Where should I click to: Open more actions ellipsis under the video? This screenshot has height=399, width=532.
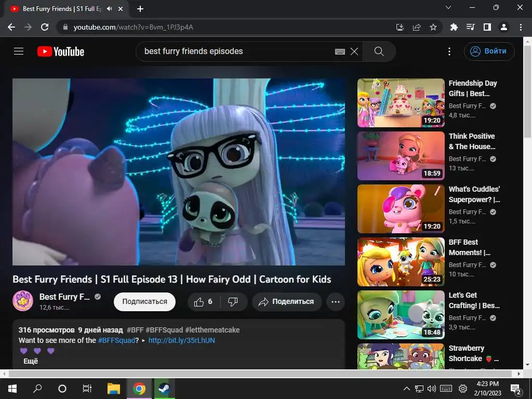pyautogui.click(x=336, y=302)
